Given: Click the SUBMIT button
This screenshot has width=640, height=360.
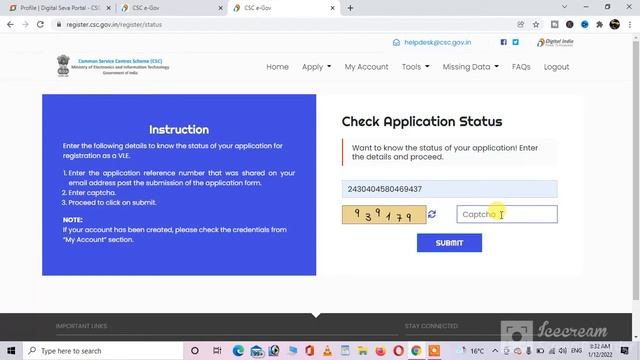Looking at the screenshot, I should click(449, 243).
